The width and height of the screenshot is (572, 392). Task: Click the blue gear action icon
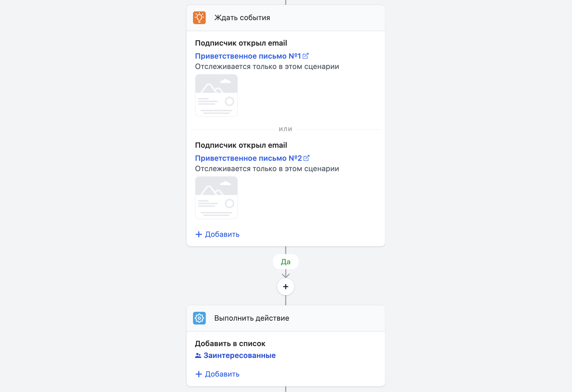(199, 318)
